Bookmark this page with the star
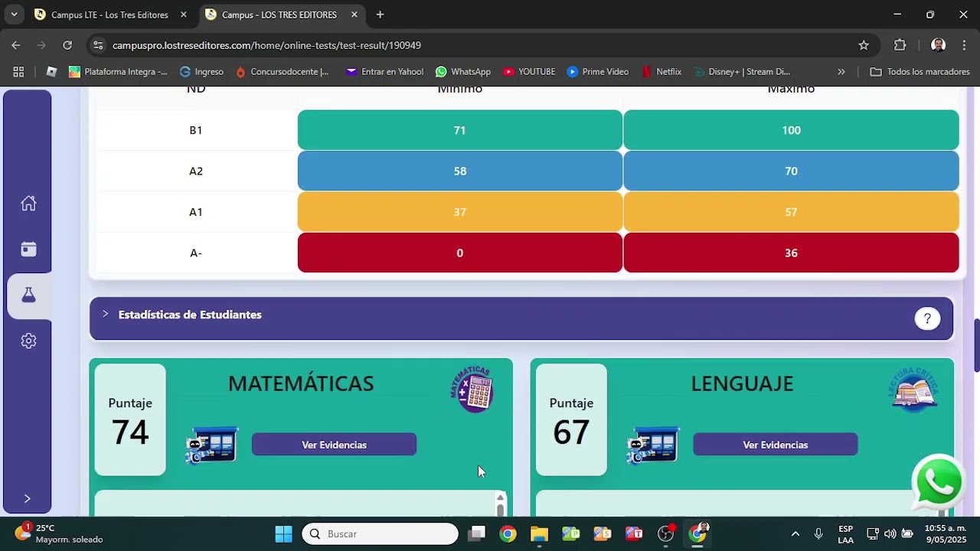Image resolution: width=980 pixels, height=551 pixels. coord(864,45)
